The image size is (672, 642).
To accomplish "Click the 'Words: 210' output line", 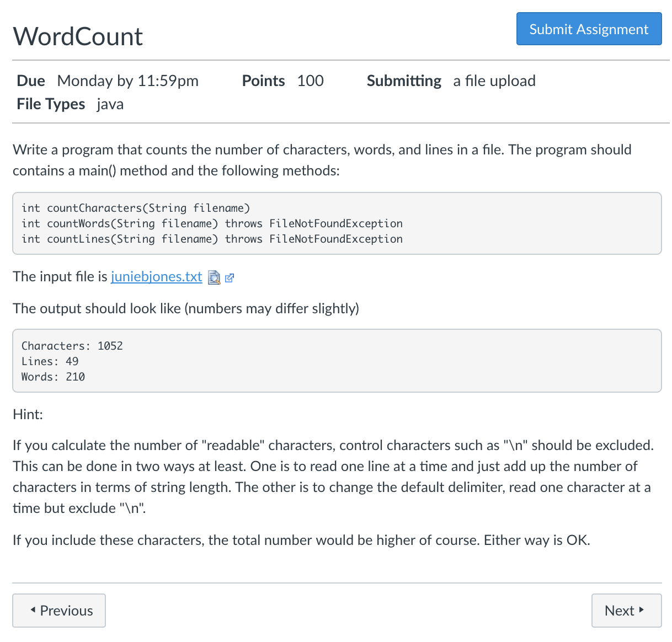I will (53, 377).
